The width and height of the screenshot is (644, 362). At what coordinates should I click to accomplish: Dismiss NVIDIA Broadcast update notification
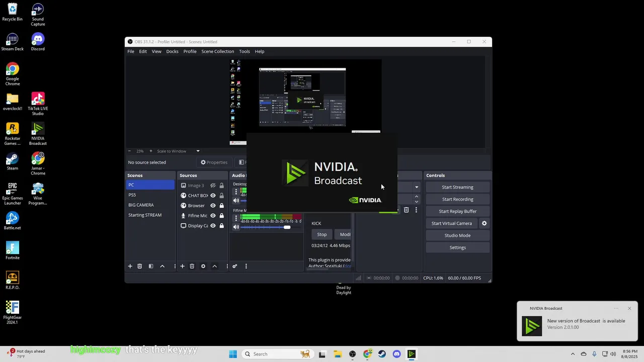(629, 308)
